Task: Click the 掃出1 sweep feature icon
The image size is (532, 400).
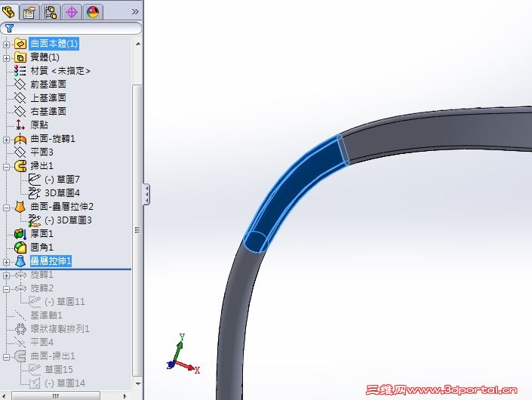Action: click(20, 166)
